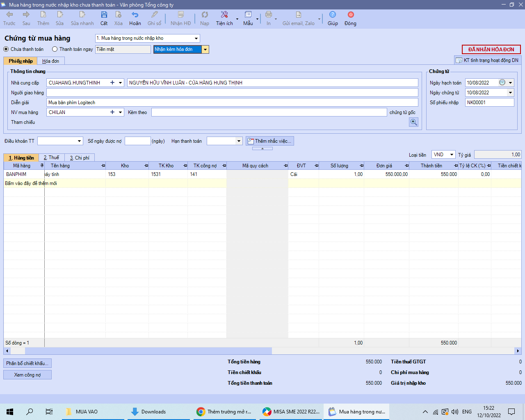Open Ngày chứng từ date dropdown

pos(511,93)
